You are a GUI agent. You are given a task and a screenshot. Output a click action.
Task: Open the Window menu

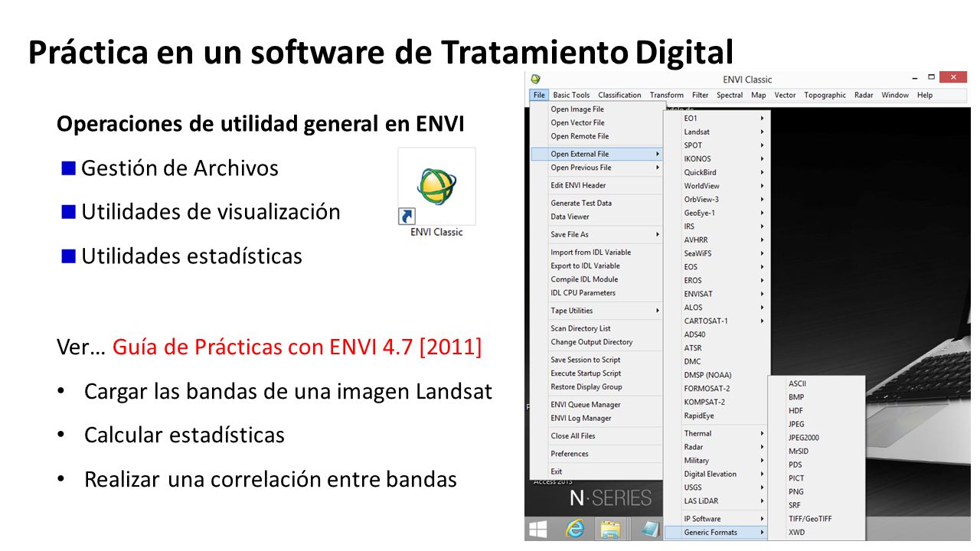pos(894,95)
